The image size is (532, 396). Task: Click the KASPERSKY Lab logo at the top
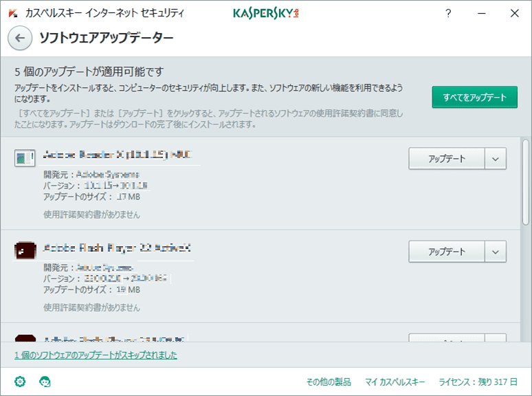(x=266, y=13)
